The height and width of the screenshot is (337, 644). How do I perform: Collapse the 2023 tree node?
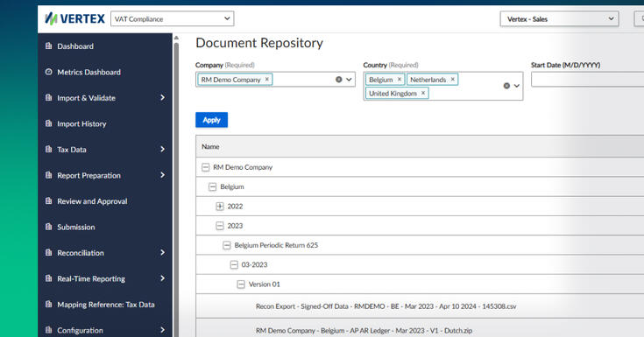click(220, 226)
